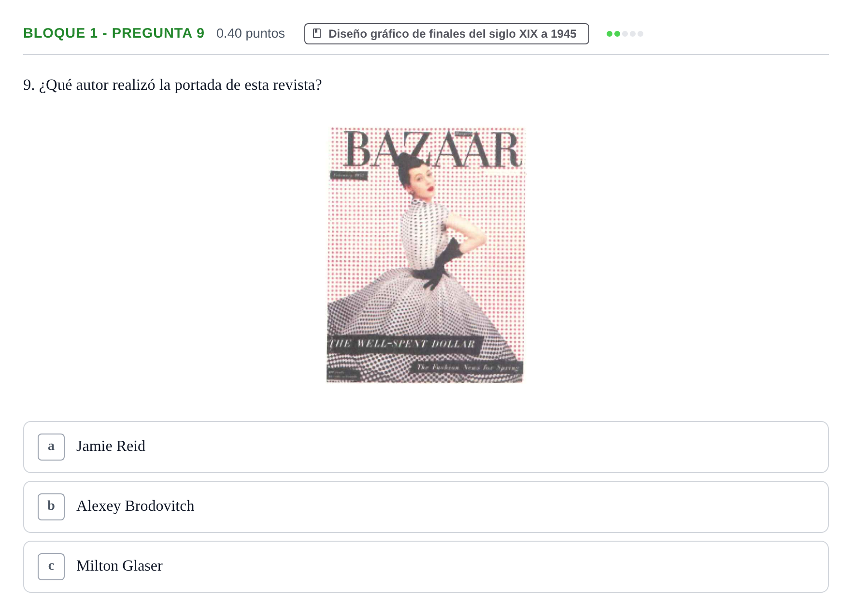This screenshot has height=616, width=852.
Task: Click the '0.40 puntos' score label
Action: tap(251, 33)
